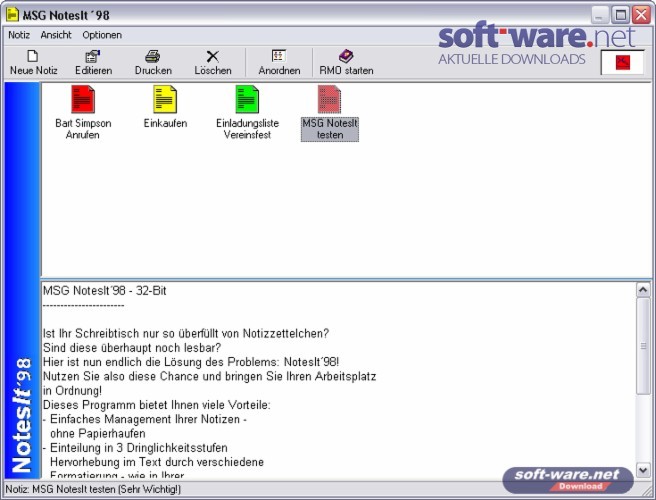This screenshot has height=500, width=656.
Task: Open the Ansicht menu
Action: coord(56,35)
